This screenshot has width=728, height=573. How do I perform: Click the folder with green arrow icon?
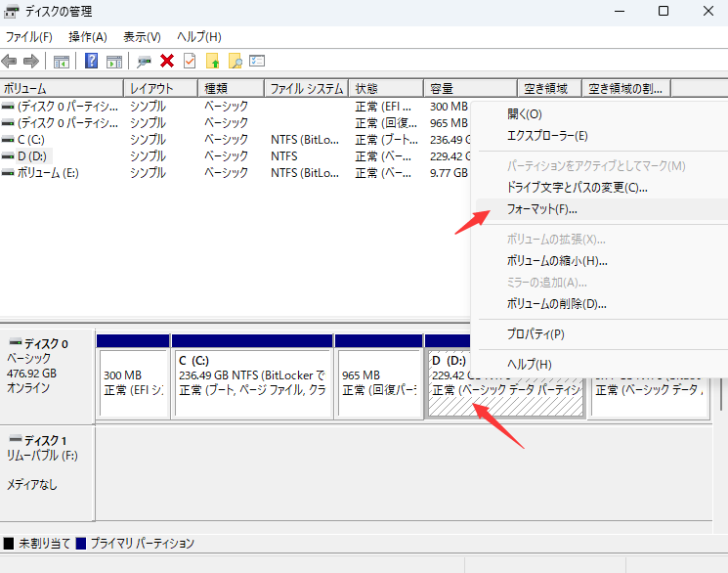coord(213,61)
